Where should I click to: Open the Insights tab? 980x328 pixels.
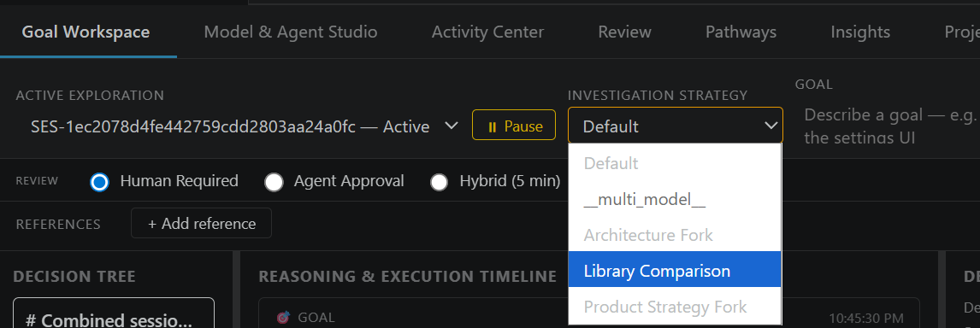pyautogui.click(x=860, y=32)
